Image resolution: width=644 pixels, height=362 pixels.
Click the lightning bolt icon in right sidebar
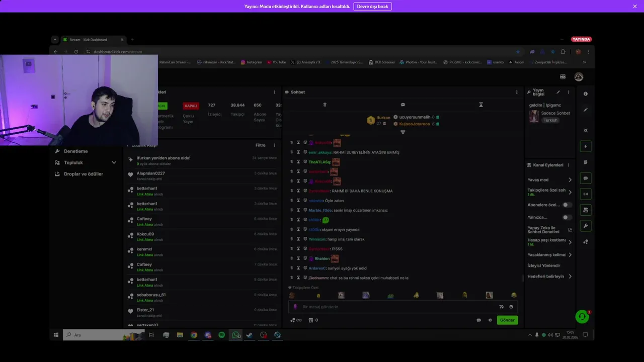[585, 146]
